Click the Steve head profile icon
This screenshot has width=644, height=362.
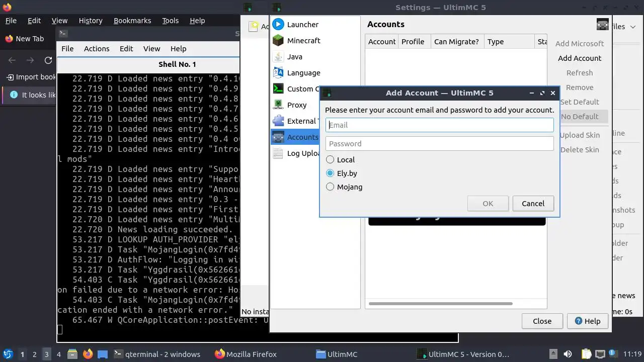click(x=602, y=25)
